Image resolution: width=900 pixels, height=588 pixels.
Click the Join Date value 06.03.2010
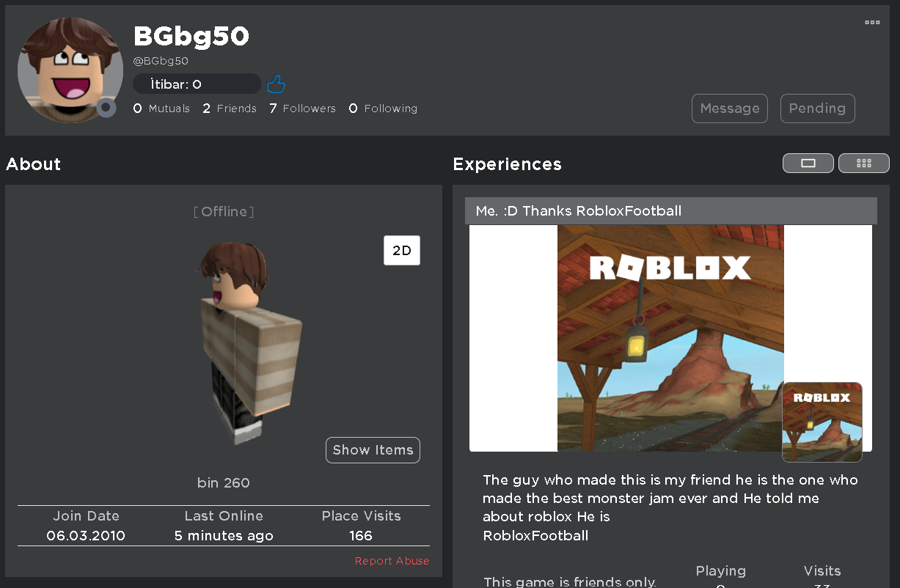click(86, 536)
